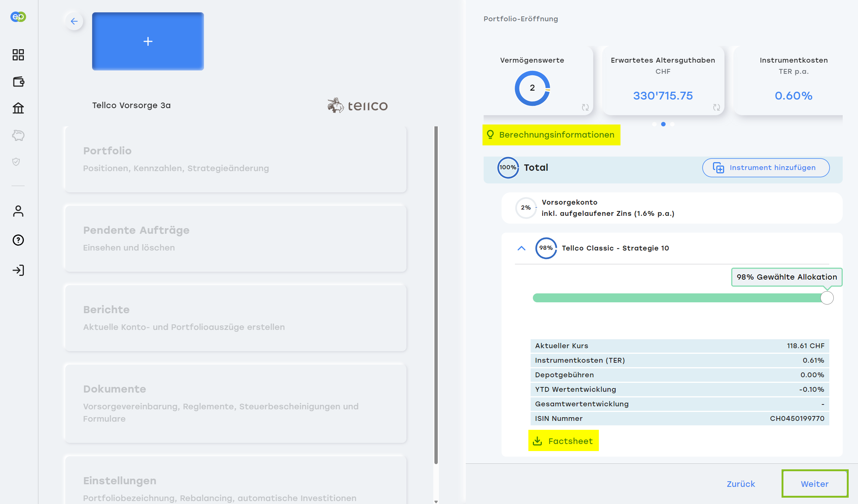The width and height of the screenshot is (858, 504).
Task: Click the scrollbar down arrow
Action: [x=436, y=501]
